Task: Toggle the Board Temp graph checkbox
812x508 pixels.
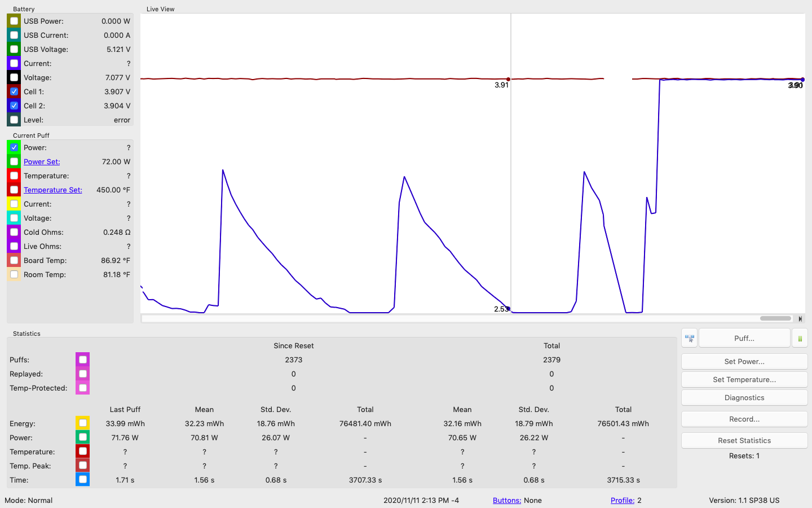Action: (14, 260)
